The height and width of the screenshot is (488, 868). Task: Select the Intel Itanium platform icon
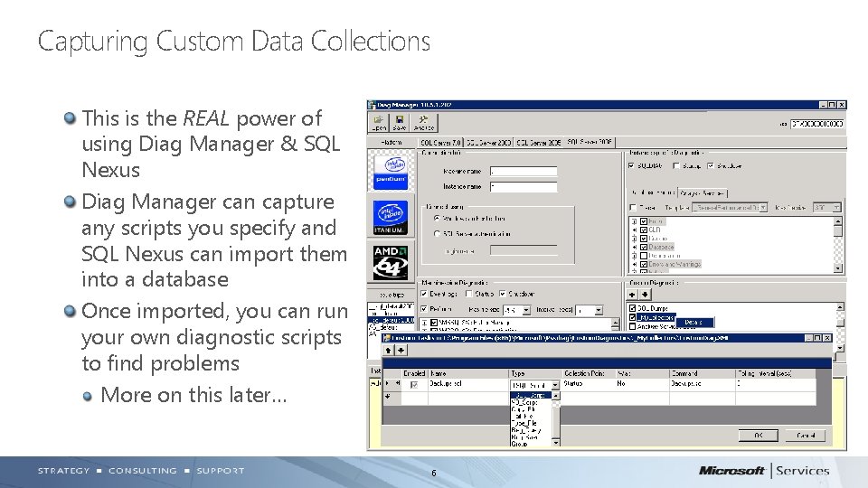pos(391,218)
